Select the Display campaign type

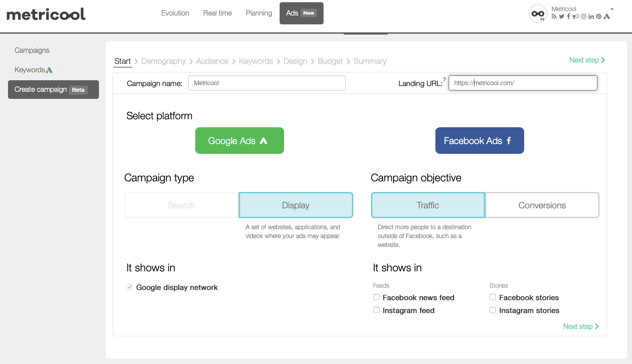tap(296, 205)
